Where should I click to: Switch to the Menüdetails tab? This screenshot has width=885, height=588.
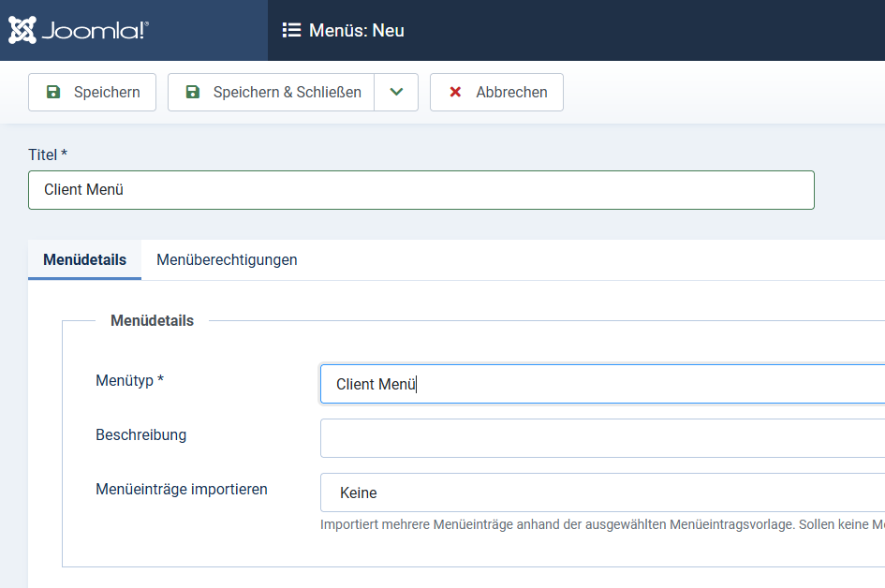[x=84, y=259]
